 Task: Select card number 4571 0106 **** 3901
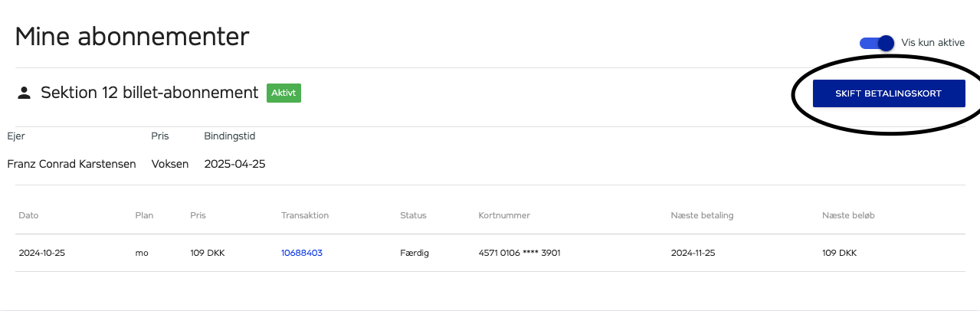pos(519,253)
